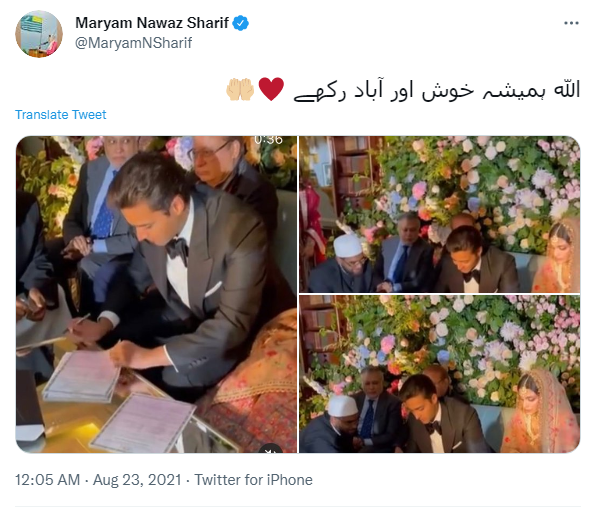Open Maryam Nawaz Sharif profile name
The image size is (597, 508).
(152, 23)
